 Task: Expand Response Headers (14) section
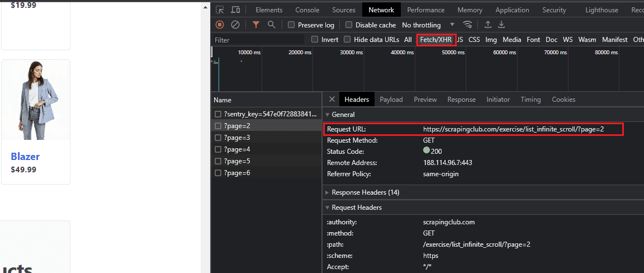click(328, 192)
